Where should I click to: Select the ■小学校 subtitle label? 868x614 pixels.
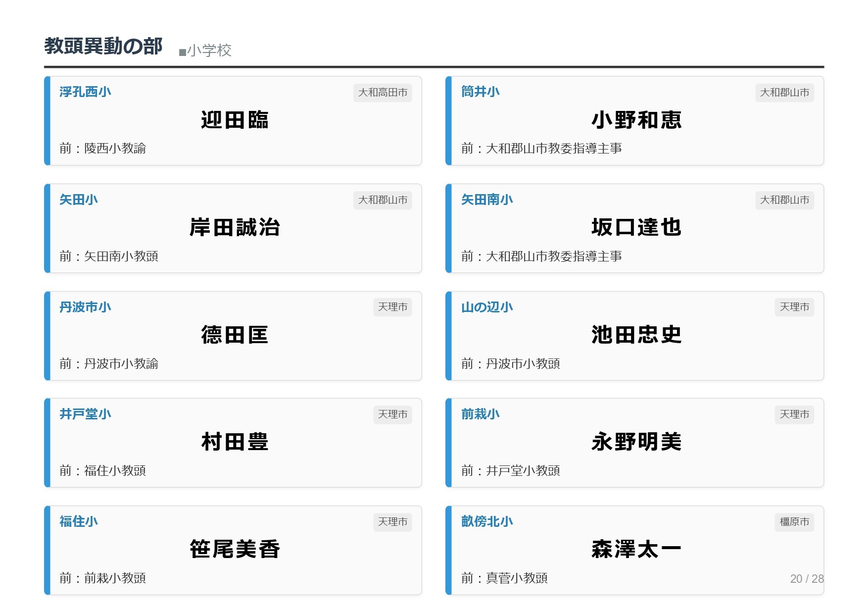pos(205,50)
